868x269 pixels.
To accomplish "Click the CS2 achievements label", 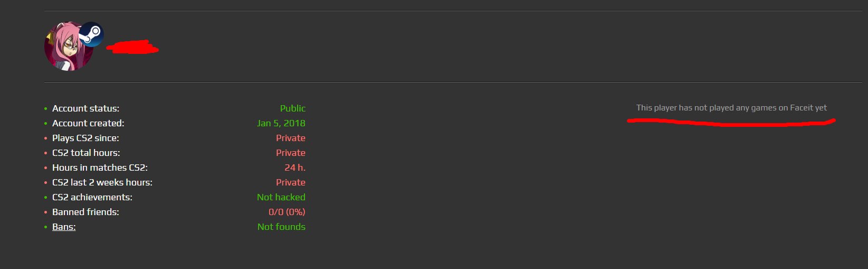I will point(92,197).
